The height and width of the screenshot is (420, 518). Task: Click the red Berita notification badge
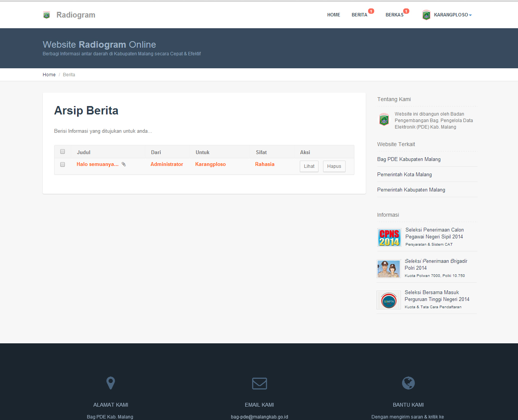click(x=371, y=11)
